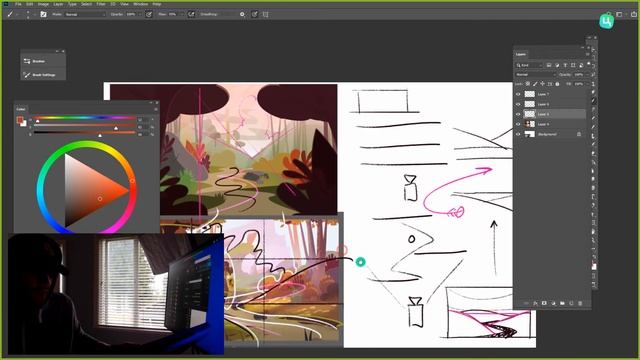Open symmetry paint options
This screenshot has width=640, height=360.
265,14
